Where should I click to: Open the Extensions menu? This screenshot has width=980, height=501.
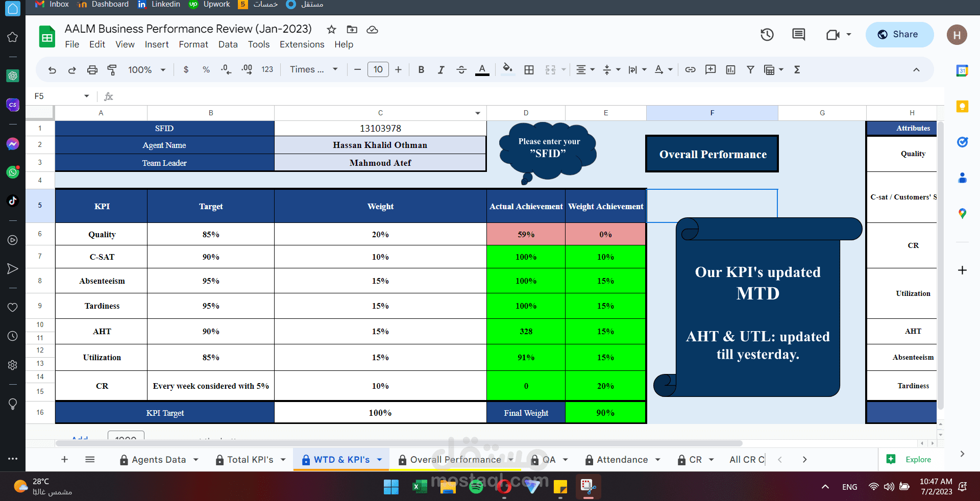(x=302, y=44)
